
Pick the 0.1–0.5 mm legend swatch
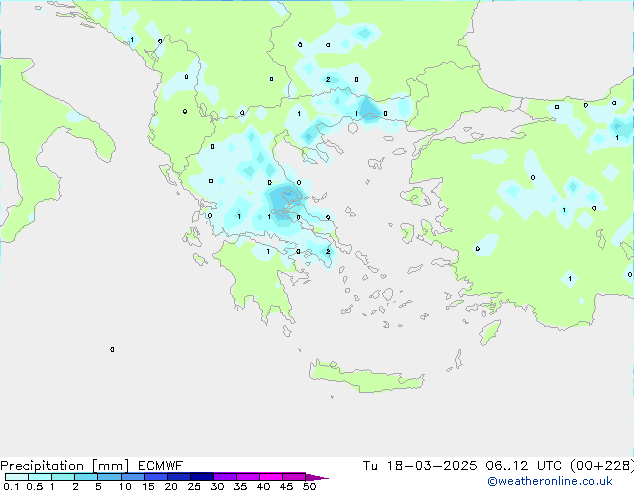(17, 477)
